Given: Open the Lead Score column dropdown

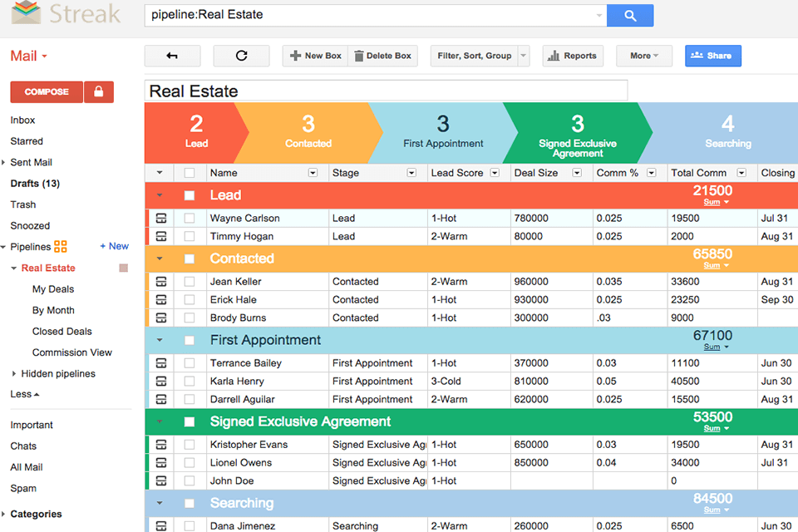Looking at the screenshot, I should click(x=495, y=173).
